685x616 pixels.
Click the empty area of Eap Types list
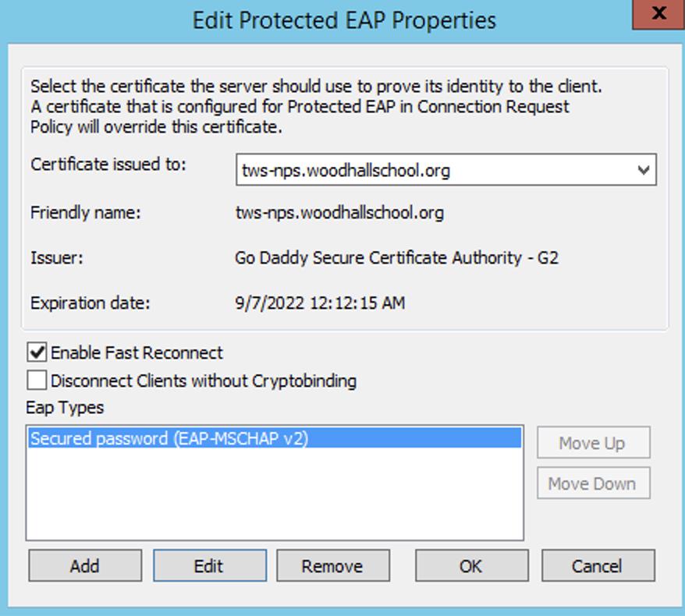(273, 499)
